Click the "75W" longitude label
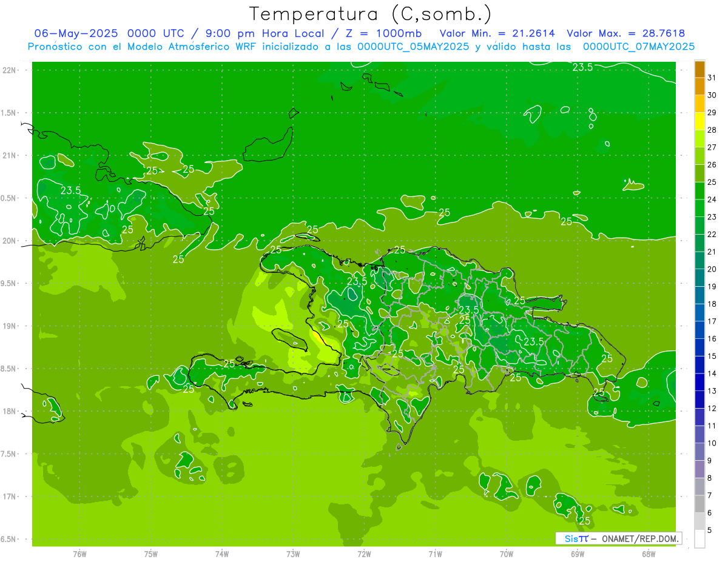The image size is (728, 562). click(151, 554)
